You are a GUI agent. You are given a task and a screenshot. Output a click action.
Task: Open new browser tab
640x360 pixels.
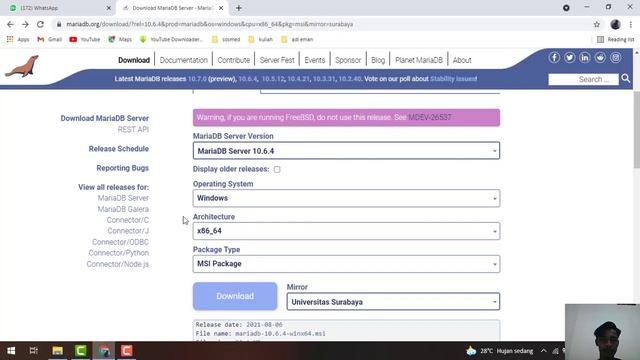click(x=239, y=8)
